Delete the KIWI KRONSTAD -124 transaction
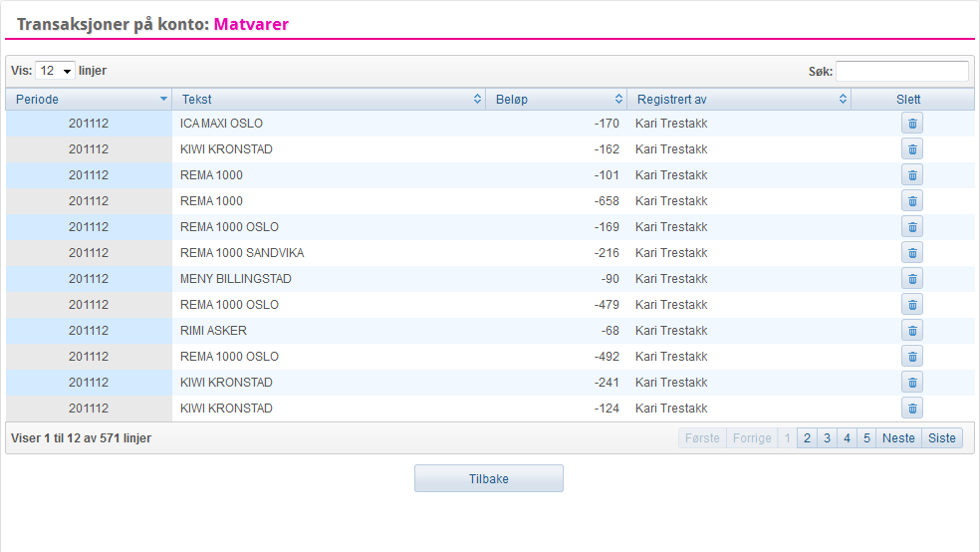 coord(912,409)
